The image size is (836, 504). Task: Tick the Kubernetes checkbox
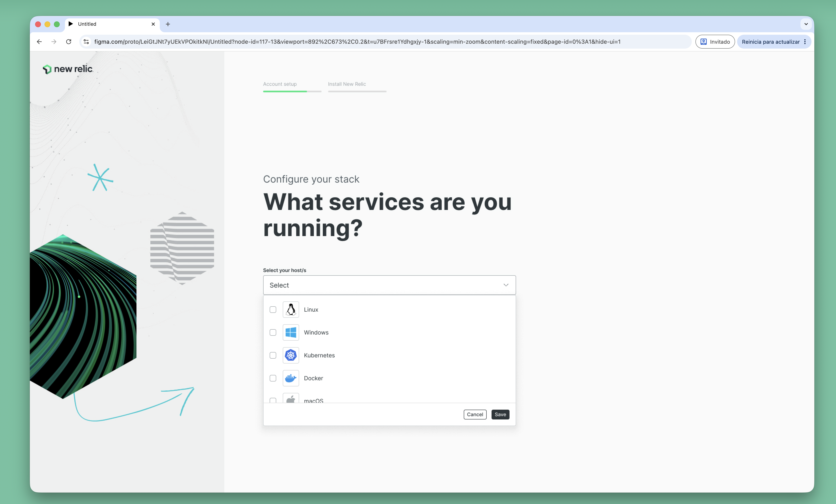point(273,355)
